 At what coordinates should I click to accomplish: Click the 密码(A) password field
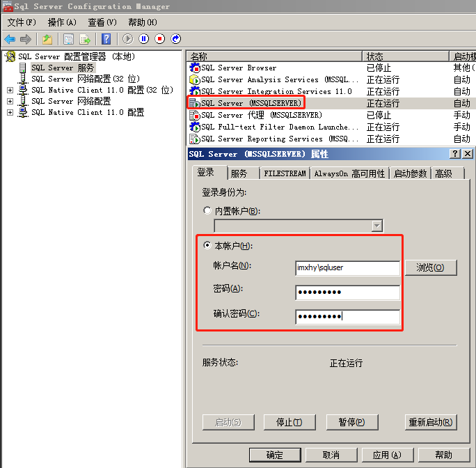[347, 292]
